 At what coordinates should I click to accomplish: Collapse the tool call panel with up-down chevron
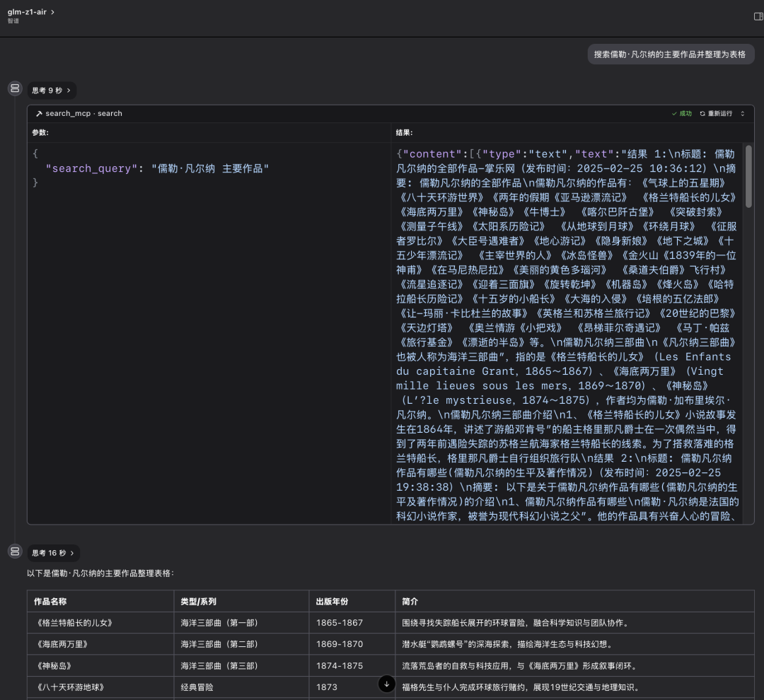point(743,114)
